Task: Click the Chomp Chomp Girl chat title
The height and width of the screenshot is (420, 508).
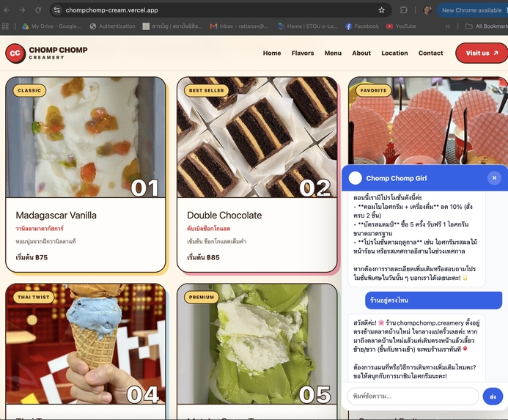Action: point(397,178)
